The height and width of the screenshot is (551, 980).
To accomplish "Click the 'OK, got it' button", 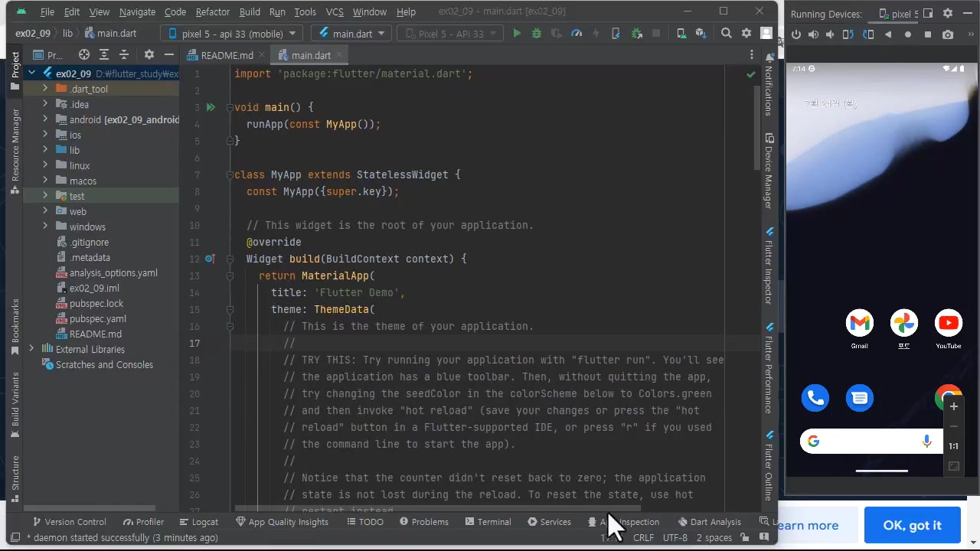I will pos(912,526).
